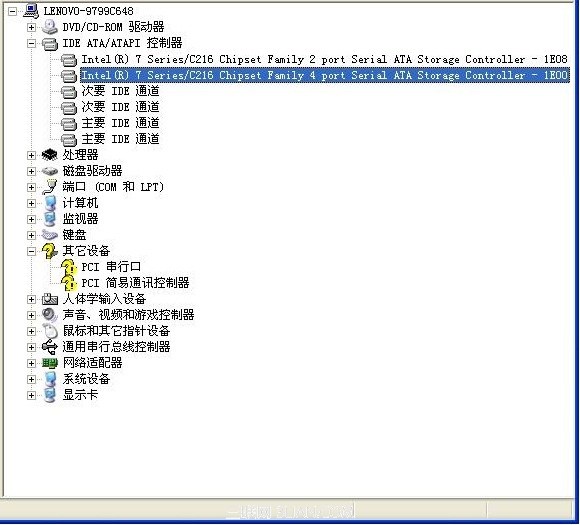Click the sound and video controller speaker icon

click(50, 315)
